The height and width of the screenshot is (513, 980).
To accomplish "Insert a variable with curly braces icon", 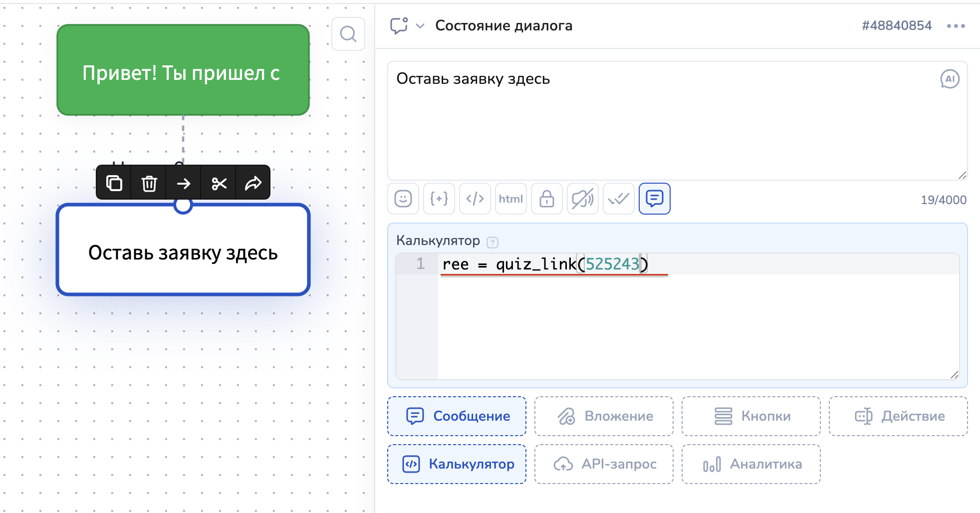I will 439,199.
